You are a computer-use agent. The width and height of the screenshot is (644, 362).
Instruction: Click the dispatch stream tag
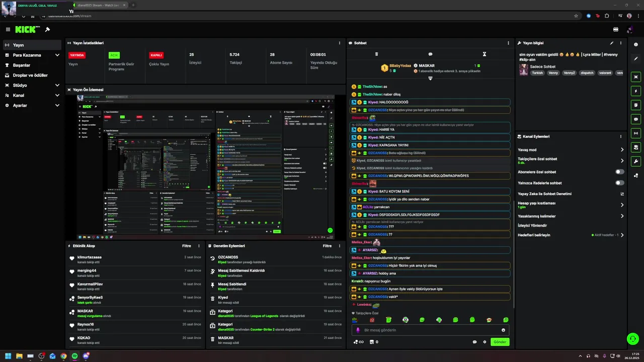587,73
